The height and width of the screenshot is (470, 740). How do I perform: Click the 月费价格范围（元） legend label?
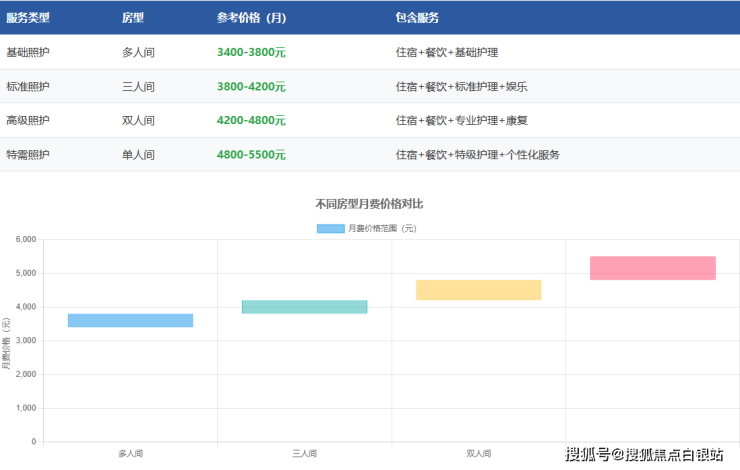[x=382, y=228]
